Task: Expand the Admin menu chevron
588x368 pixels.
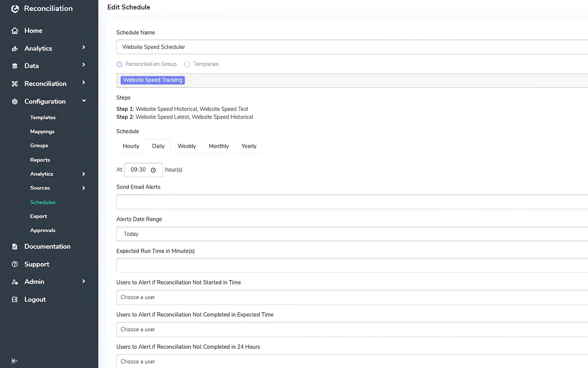Action: click(x=84, y=282)
